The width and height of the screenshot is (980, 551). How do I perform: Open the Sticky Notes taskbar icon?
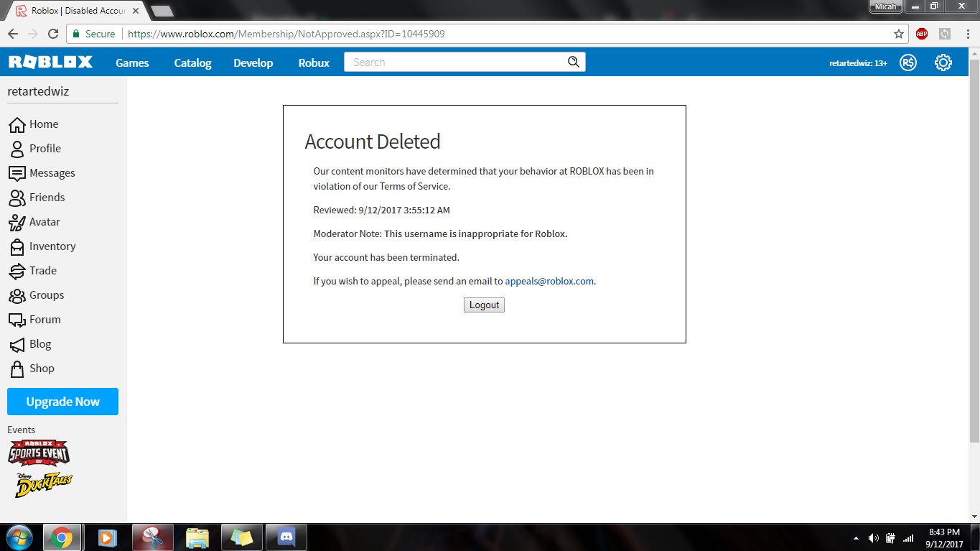(242, 537)
